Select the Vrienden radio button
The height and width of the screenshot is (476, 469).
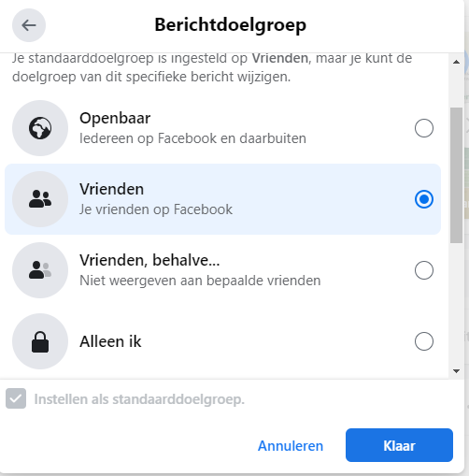point(424,199)
